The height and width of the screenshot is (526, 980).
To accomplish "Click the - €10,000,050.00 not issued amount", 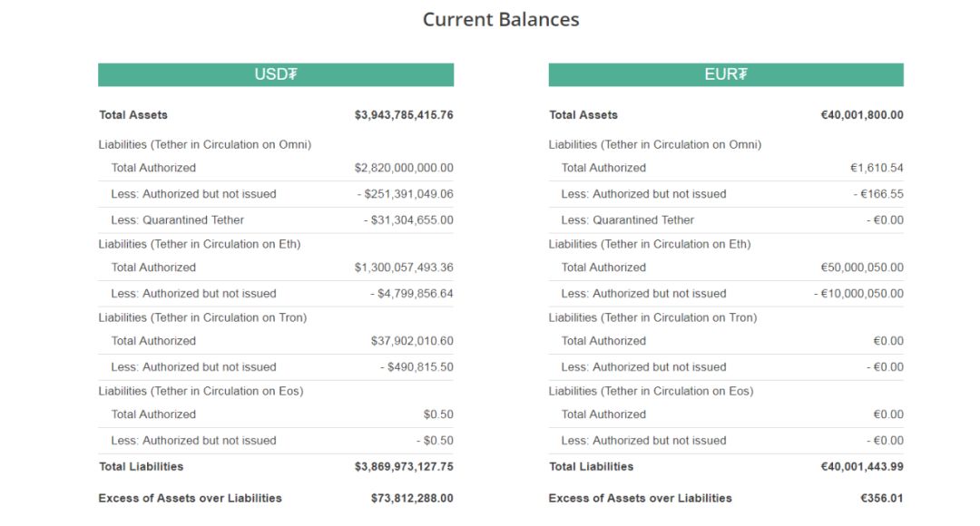I will (858, 294).
